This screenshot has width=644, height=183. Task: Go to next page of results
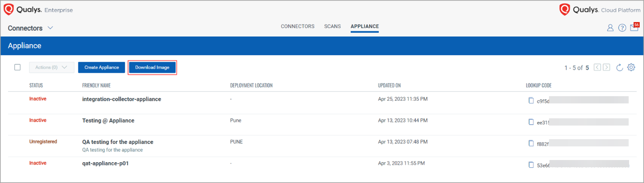[x=607, y=67]
